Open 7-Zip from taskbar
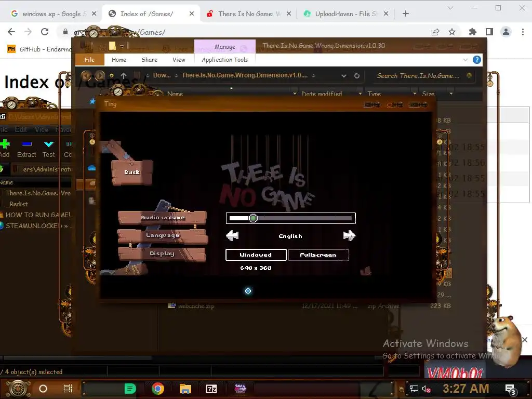532x399 pixels. [x=211, y=389]
